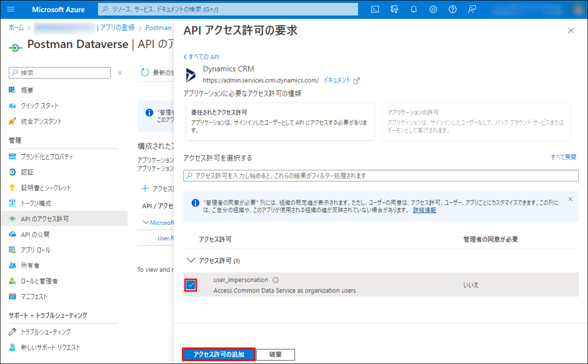Go back via すべての API link
This screenshot has width=588, height=364.
pyautogui.click(x=201, y=57)
